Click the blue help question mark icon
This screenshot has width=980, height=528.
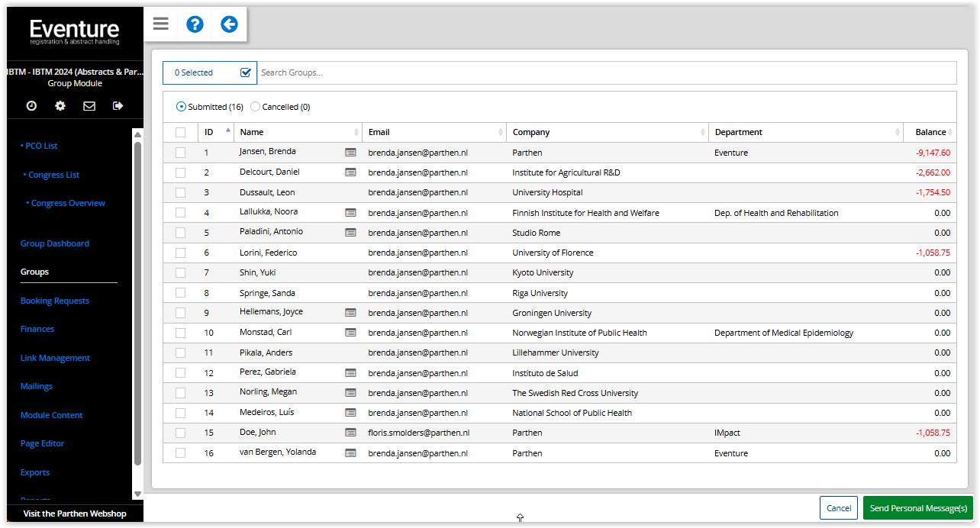[x=195, y=24]
